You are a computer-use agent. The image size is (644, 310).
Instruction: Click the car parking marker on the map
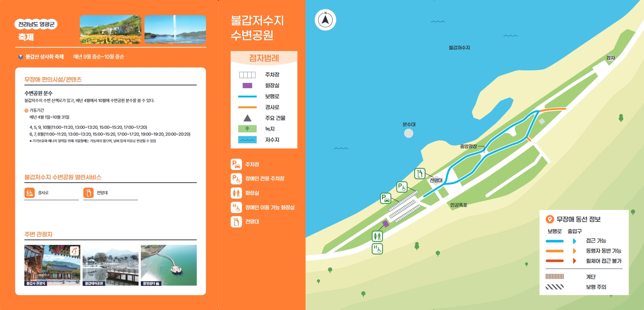pos(386,198)
